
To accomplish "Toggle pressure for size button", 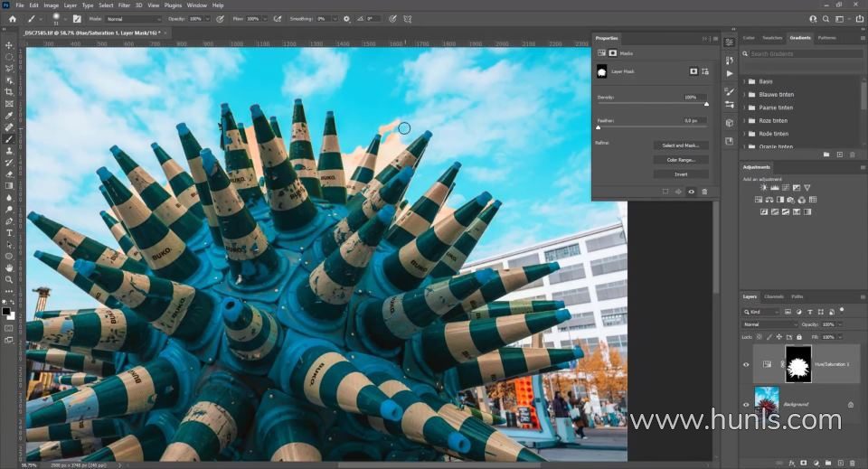I will click(x=392, y=19).
